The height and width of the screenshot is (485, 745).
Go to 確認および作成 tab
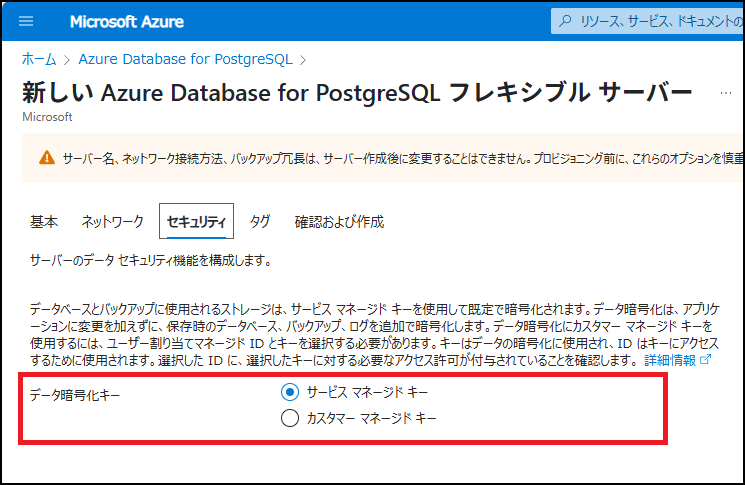click(339, 222)
